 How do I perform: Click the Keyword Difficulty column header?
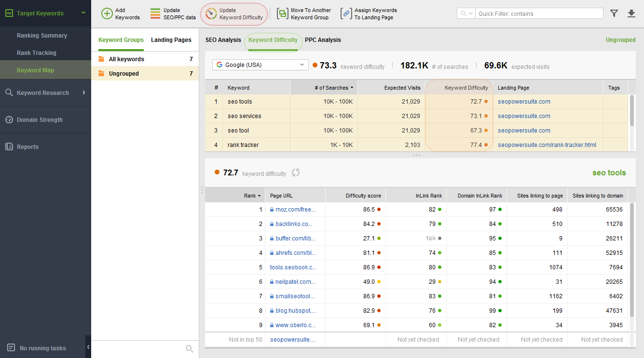coord(459,88)
